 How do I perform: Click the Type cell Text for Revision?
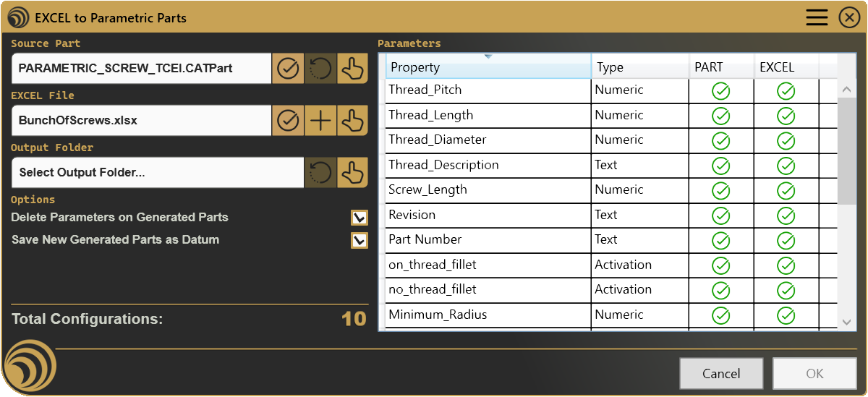point(640,215)
